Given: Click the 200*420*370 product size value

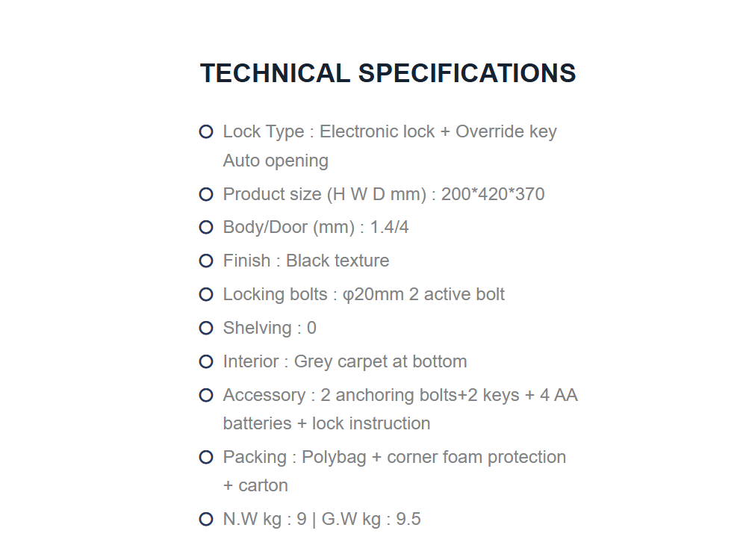Looking at the screenshot, I should coord(493,194).
